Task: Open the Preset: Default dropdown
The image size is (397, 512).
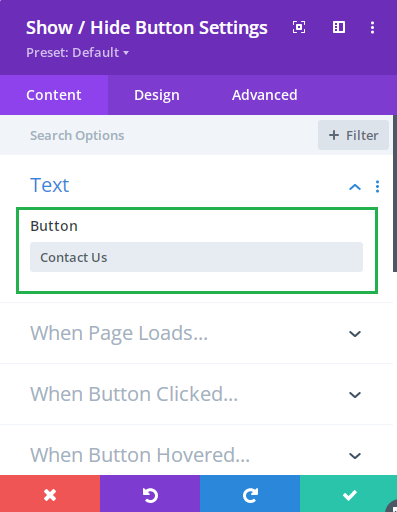Action: [77, 52]
